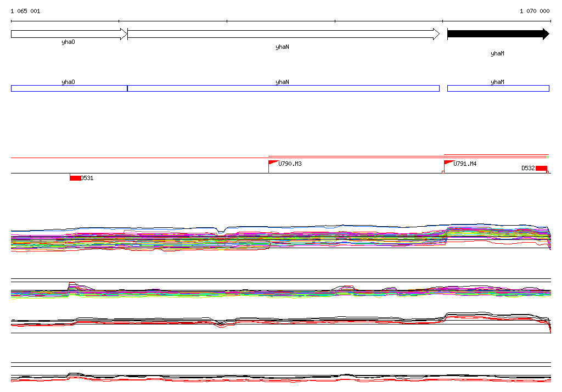This screenshot has height=392, width=562.
Task: Click the D532 red terminator block
Action: coord(542,168)
